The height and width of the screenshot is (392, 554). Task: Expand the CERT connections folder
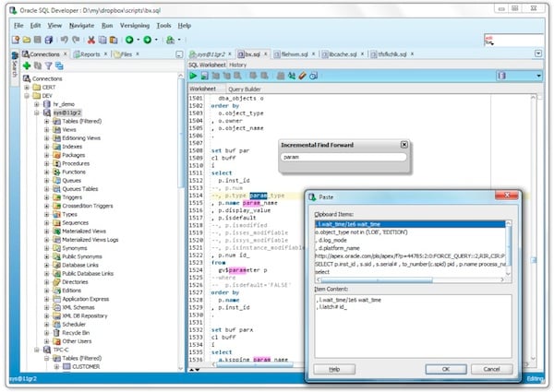[x=25, y=87]
